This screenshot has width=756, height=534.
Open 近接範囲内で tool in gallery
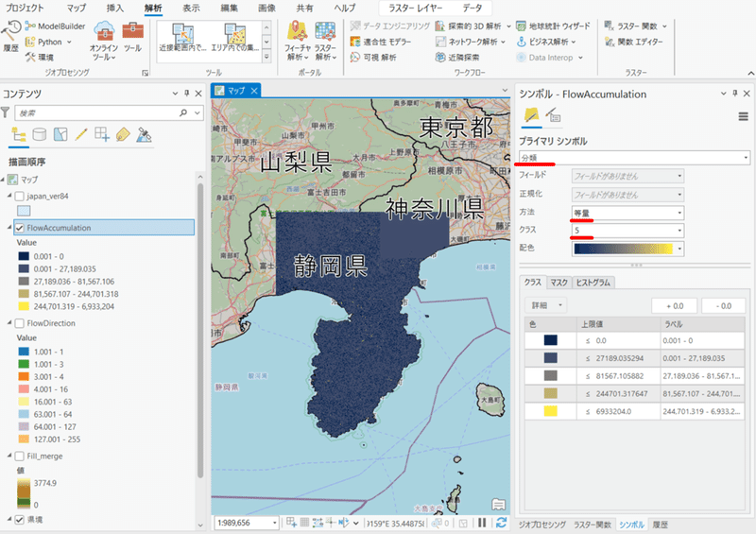[x=182, y=37]
